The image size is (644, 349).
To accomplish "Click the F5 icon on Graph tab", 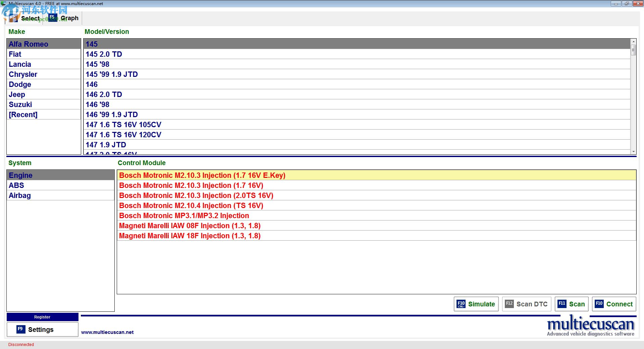I will (x=52, y=17).
